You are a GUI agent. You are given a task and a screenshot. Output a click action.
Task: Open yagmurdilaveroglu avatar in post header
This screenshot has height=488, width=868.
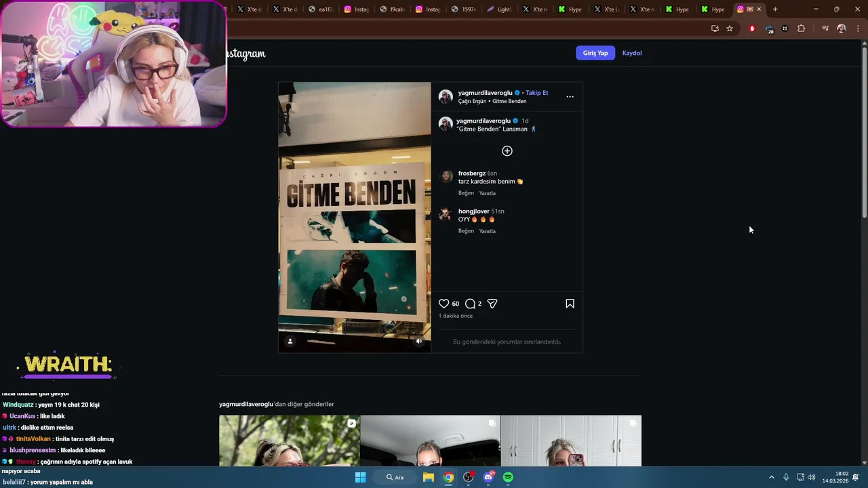pos(446,97)
